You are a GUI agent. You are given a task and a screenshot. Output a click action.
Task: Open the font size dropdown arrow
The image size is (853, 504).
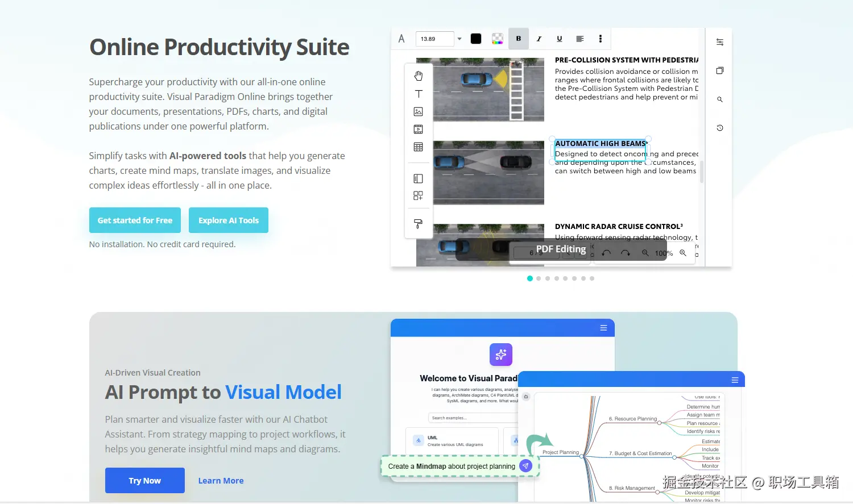459,39
